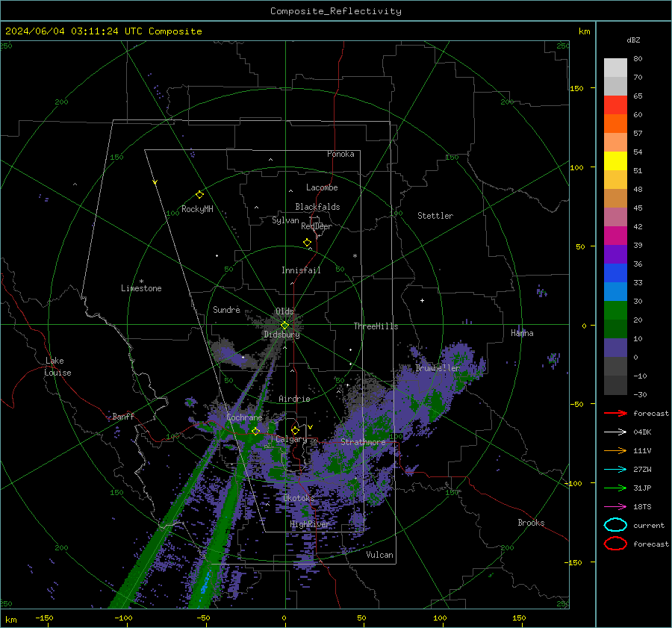Click the Ponoka city label

340,154
